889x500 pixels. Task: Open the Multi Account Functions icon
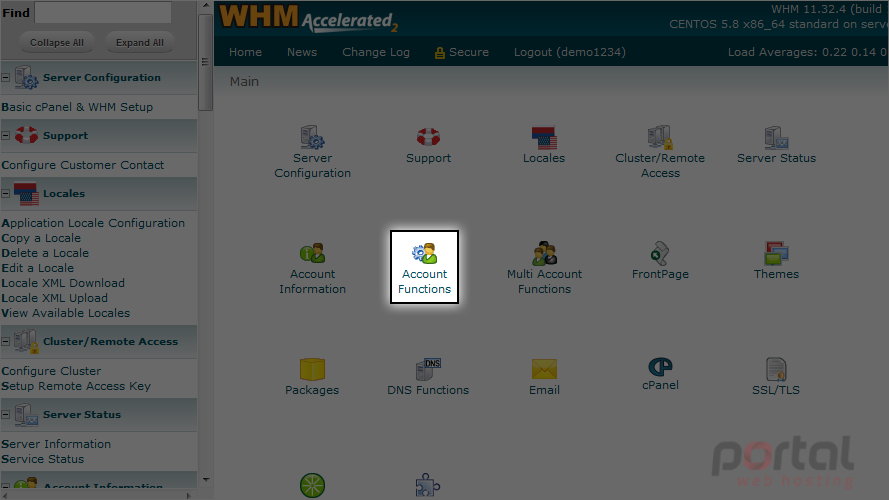(x=544, y=253)
